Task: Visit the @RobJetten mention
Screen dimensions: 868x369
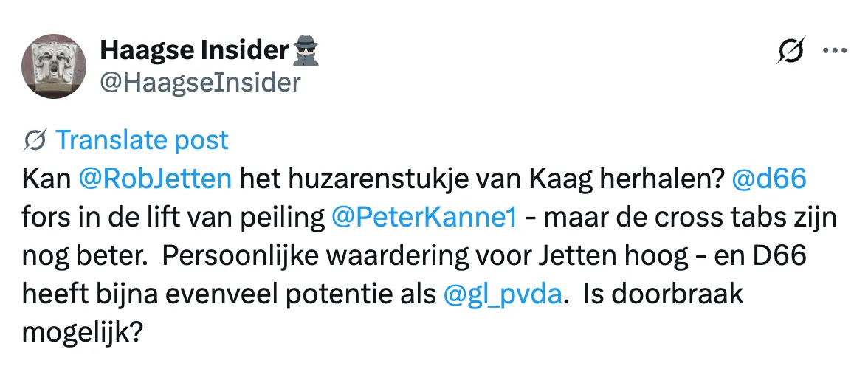Action: click(155, 180)
